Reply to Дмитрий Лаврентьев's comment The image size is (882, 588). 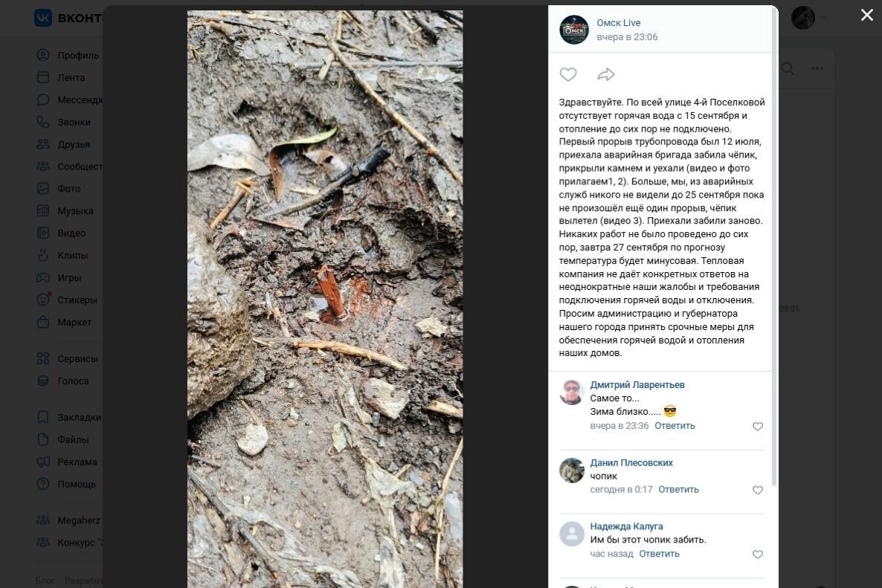tap(675, 426)
